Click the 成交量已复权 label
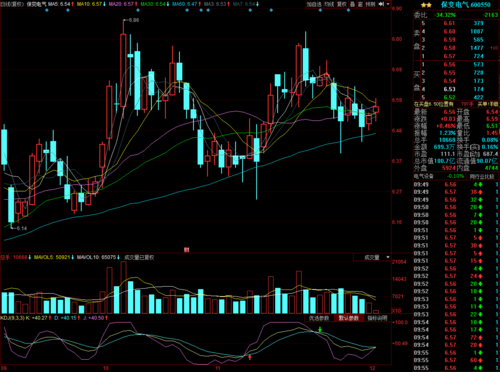 click(x=139, y=257)
